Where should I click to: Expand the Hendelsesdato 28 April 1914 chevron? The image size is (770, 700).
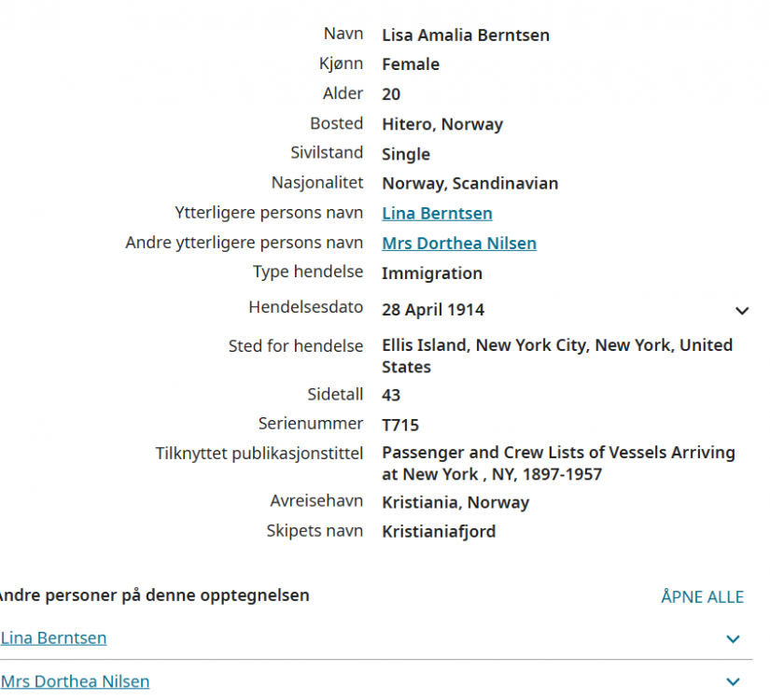(x=742, y=311)
